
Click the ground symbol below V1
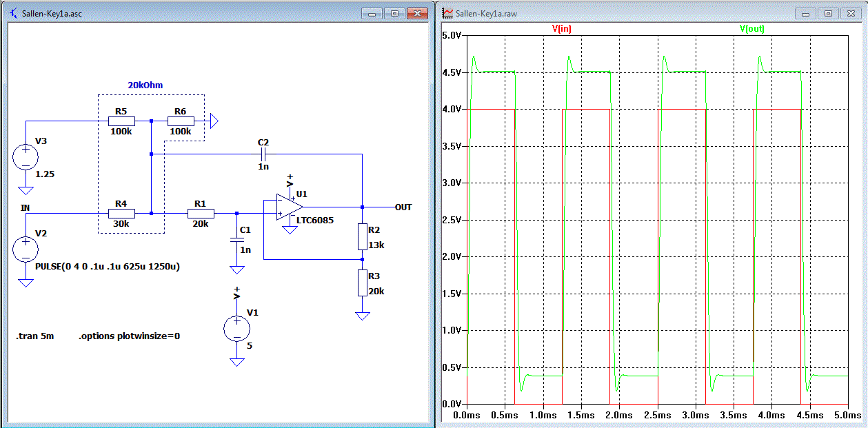237,362
